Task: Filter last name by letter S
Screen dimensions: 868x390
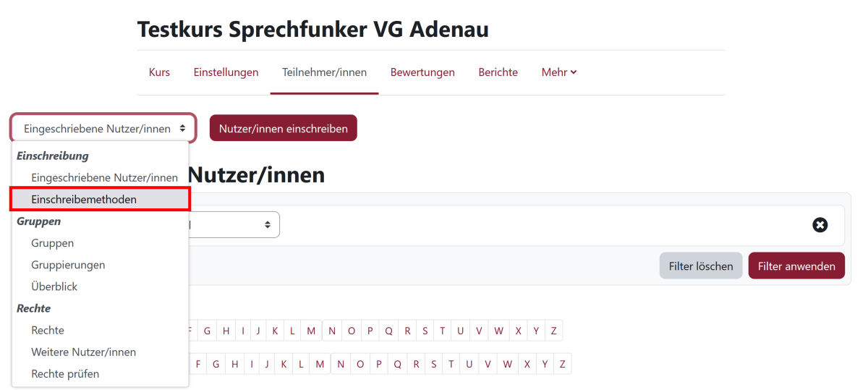Action: [434, 364]
